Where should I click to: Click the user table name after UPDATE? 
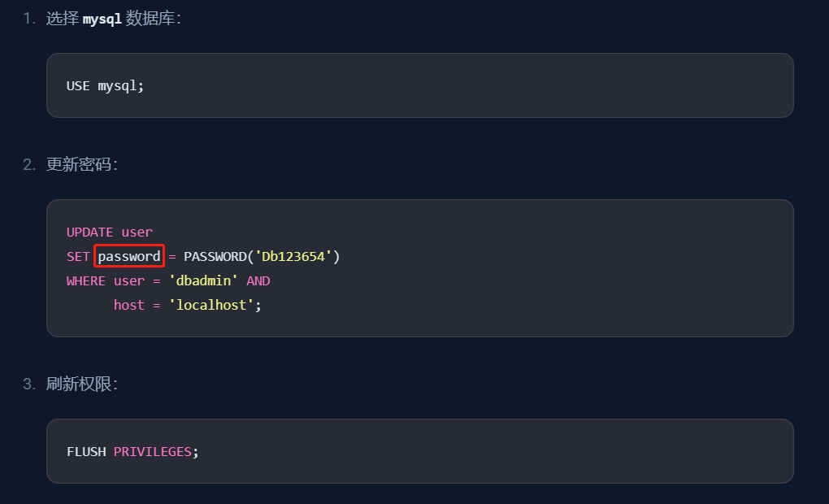137,232
